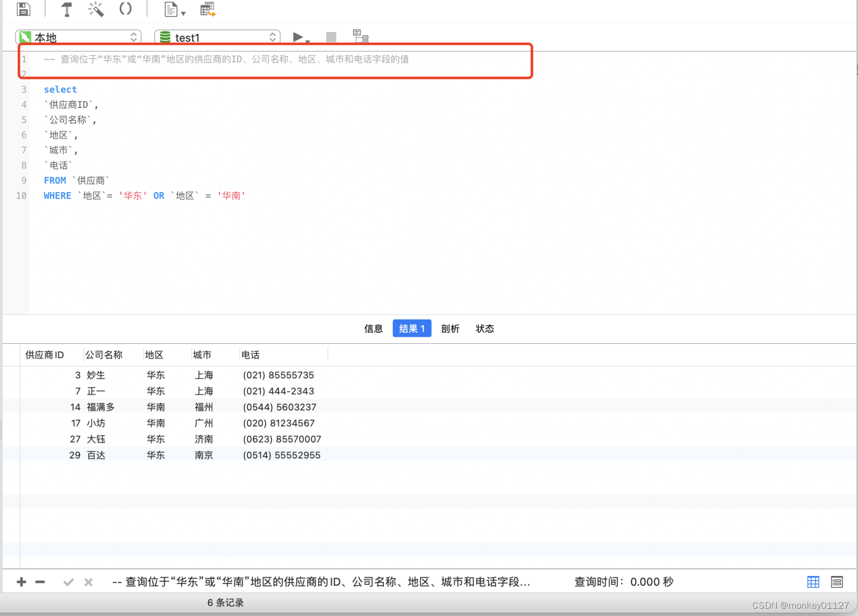Switch to the 信息 tab

tap(374, 328)
